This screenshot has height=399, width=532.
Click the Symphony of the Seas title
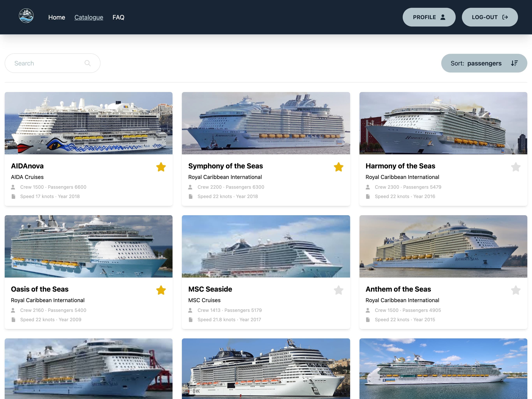tap(225, 166)
